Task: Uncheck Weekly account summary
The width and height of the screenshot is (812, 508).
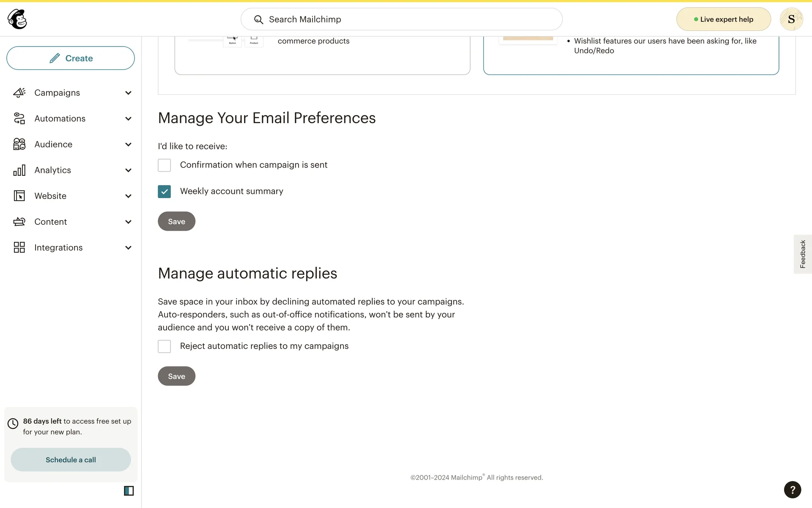Action: pos(164,191)
